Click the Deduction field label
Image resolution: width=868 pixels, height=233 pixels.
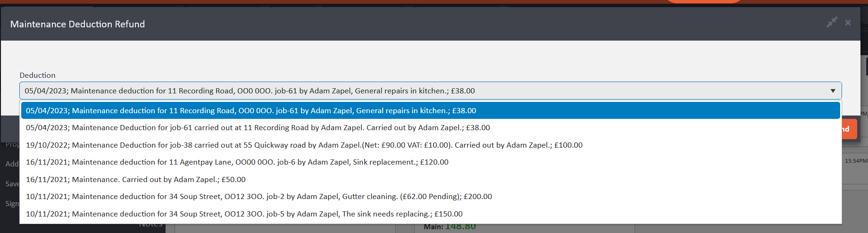[x=37, y=75]
